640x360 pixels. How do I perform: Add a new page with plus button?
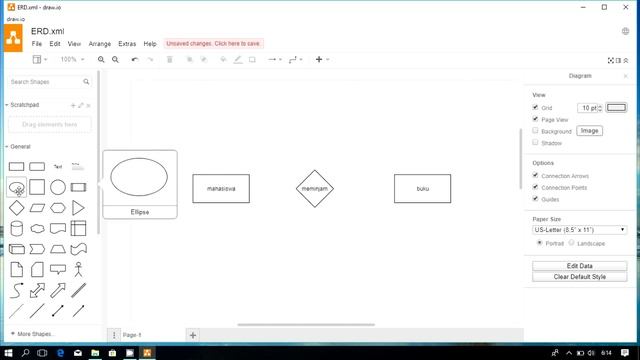coord(193,335)
